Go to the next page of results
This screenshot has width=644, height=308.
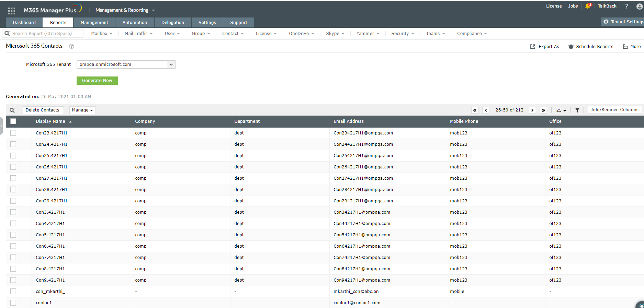point(532,110)
